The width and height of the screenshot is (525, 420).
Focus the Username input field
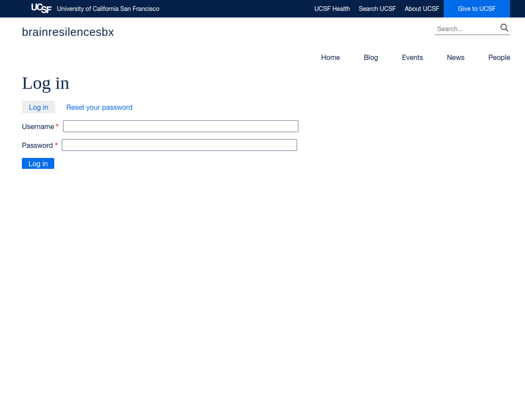point(180,126)
